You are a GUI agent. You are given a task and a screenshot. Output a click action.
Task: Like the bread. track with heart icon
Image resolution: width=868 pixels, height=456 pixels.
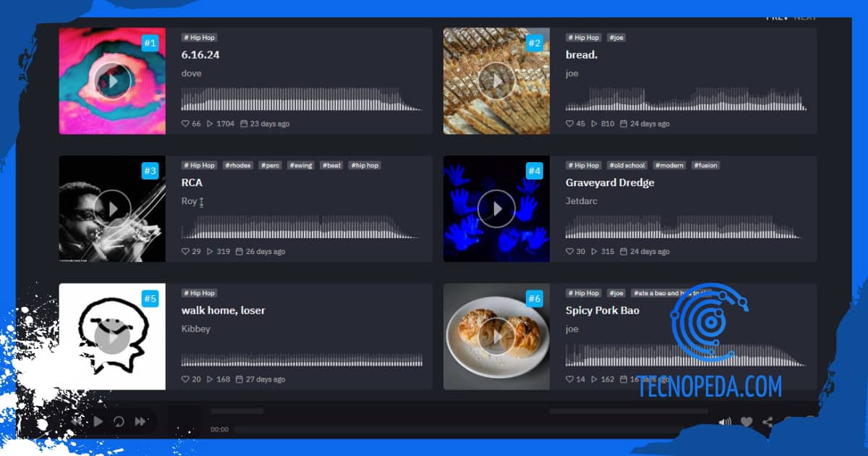[569, 124]
